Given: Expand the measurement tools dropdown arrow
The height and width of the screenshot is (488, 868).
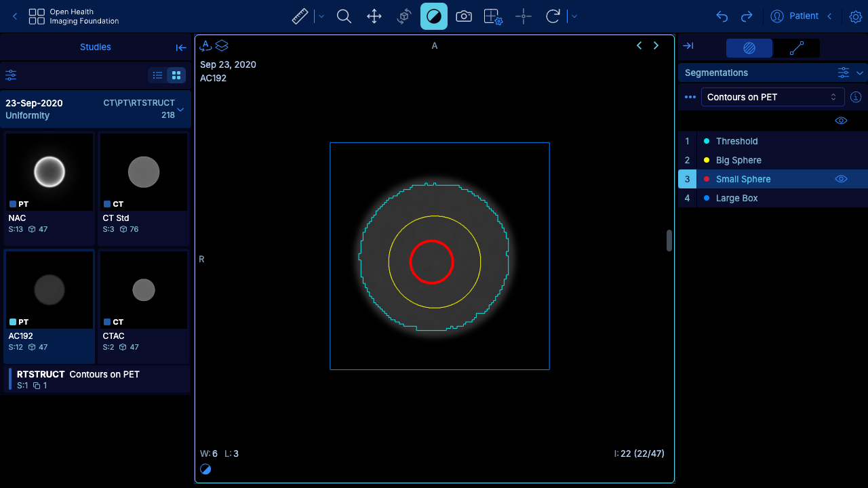Looking at the screenshot, I should coord(322,16).
